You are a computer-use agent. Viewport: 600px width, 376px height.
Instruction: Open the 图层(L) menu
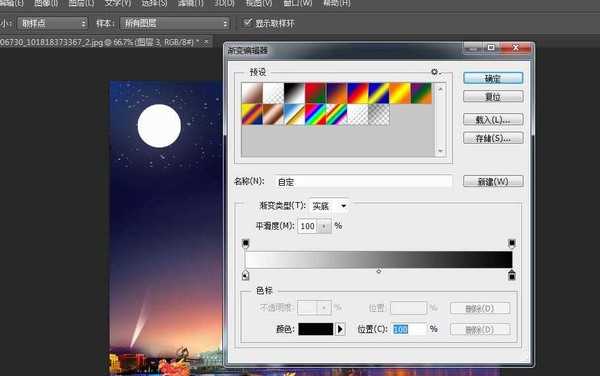click(81, 3)
